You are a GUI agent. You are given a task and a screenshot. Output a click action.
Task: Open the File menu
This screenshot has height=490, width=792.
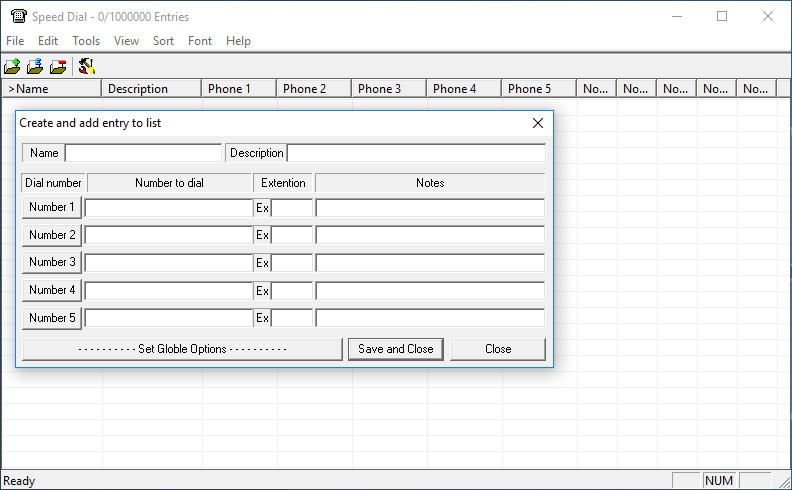tap(15, 41)
